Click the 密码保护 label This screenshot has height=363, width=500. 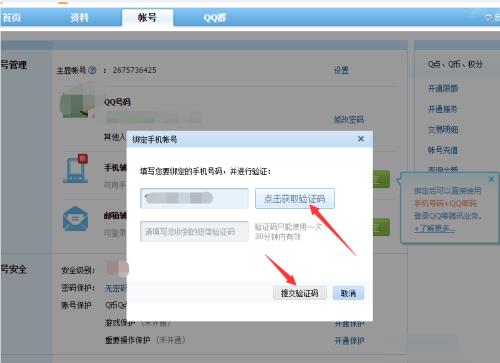coord(78,287)
